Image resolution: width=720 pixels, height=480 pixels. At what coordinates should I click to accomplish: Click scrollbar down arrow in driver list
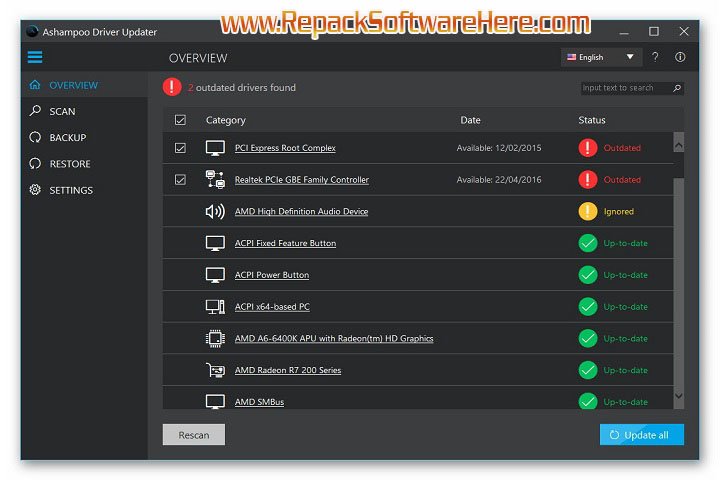pyautogui.click(x=679, y=396)
